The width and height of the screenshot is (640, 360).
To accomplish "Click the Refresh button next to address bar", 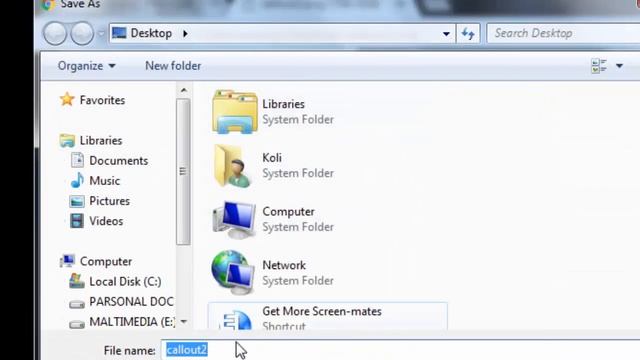I will click(x=468, y=33).
